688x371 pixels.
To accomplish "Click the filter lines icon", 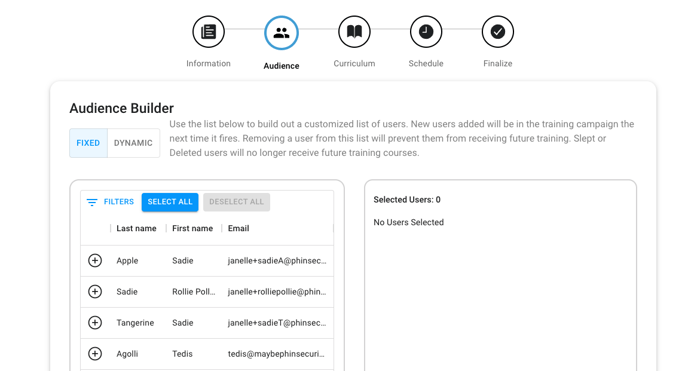I will pyautogui.click(x=92, y=202).
